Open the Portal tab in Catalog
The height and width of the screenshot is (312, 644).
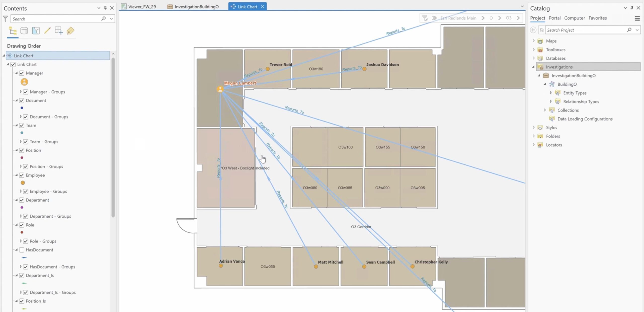[554, 18]
